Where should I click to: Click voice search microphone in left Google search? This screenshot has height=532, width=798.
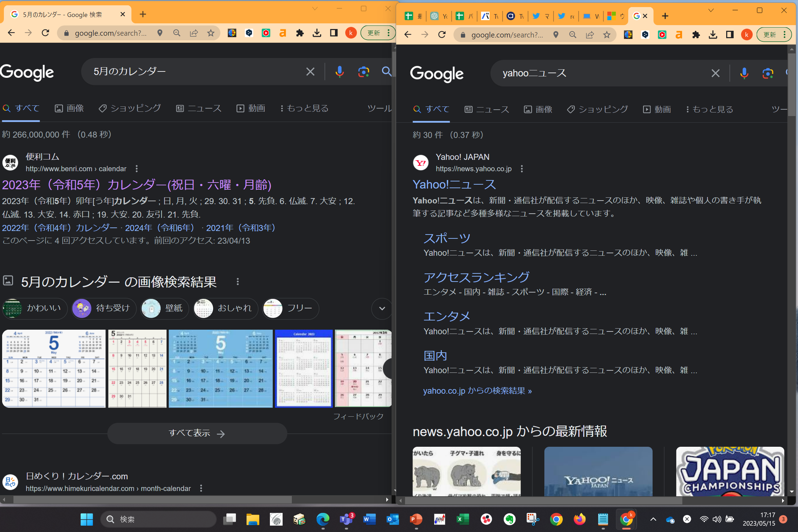[x=339, y=72]
